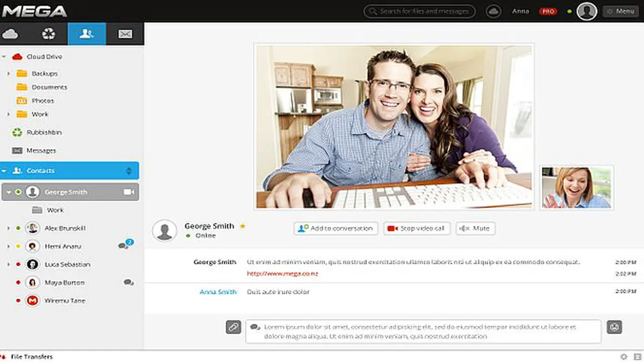Open the emoticon button beside message box
The image size is (644, 362).
point(614,327)
